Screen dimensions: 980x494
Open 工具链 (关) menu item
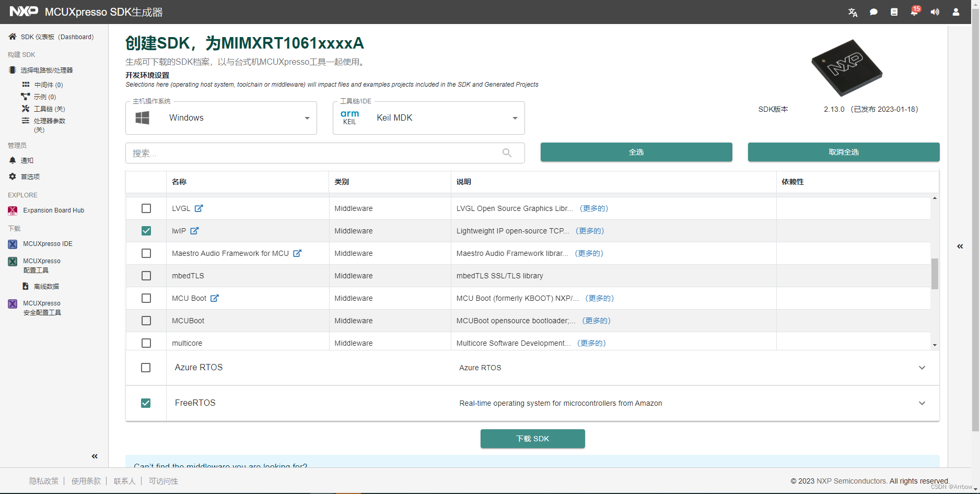pyautogui.click(x=44, y=109)
